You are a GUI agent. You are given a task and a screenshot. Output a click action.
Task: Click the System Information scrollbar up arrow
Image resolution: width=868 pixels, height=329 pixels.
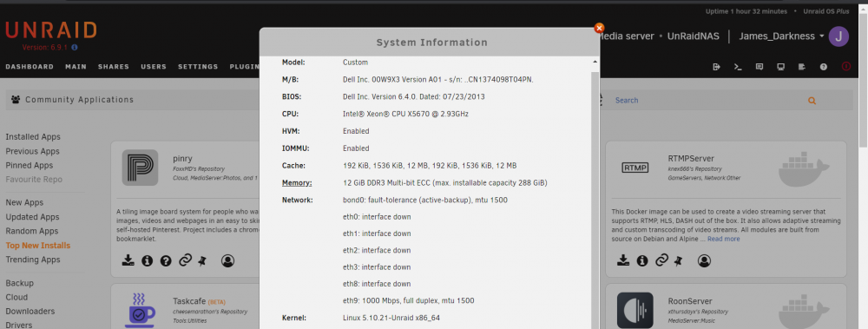[x=595, y=63]
